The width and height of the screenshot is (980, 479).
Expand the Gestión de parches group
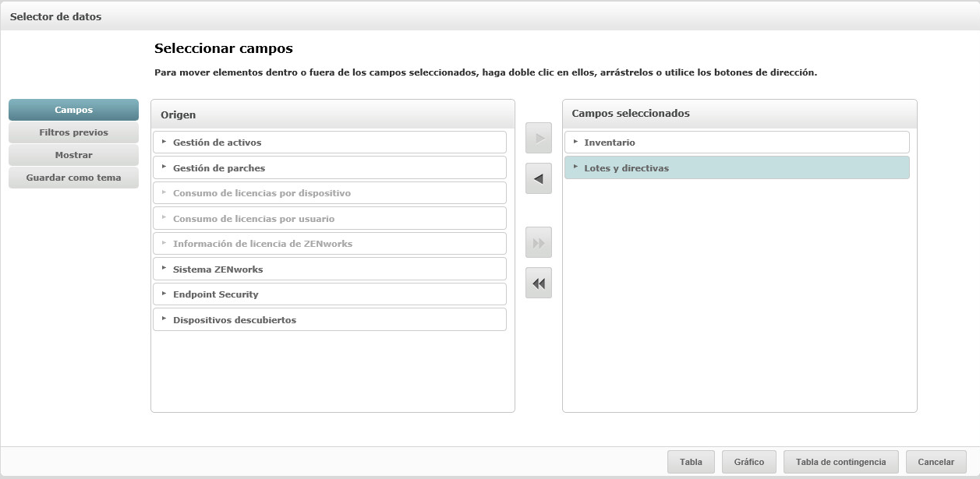pyautogui.click(x=165, y=167)
